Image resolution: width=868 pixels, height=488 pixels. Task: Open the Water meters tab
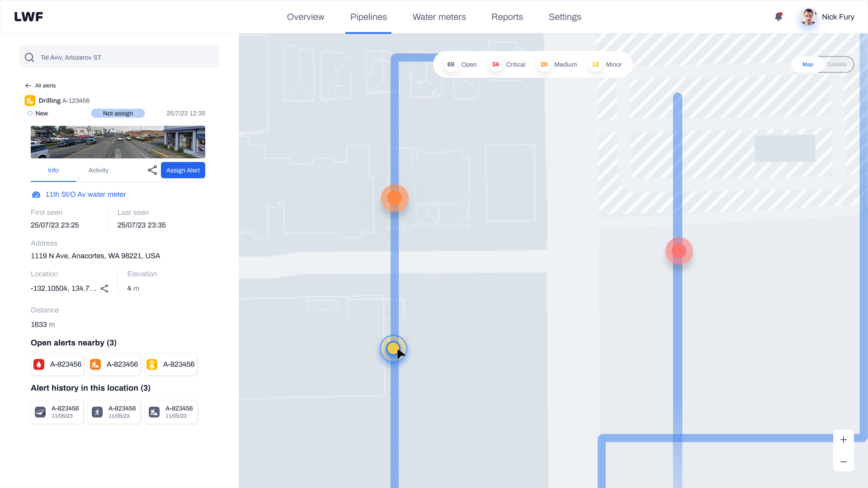439,17
